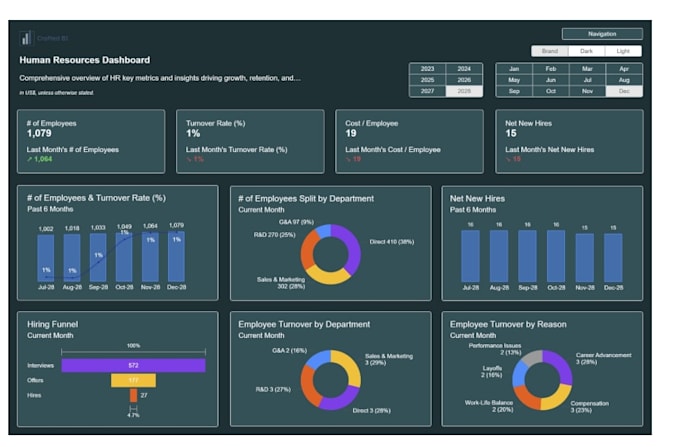
Task: Click the 2025 year button
Action: pyautogui.click(x=427, y=80)
